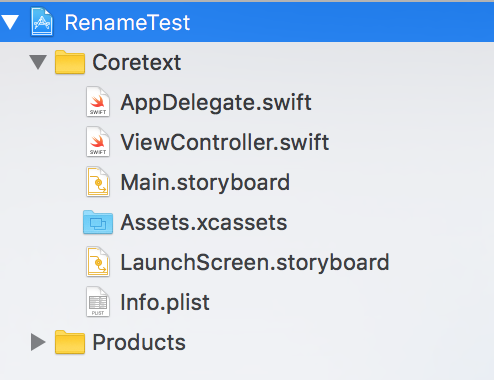Click the Assets.xcassets blue catalog icon
The width and height of the screenshot is (494, 380).
(98, 222)
